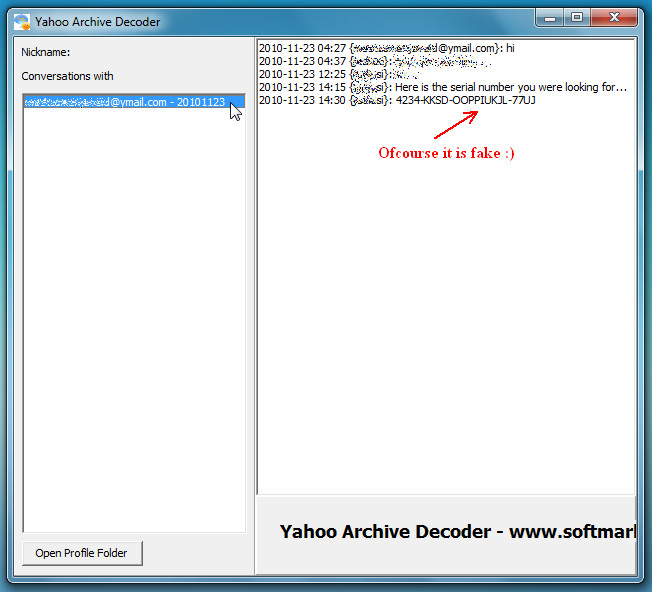Click the Yahoo Archive Decoder website banner
This screenshot has width=652, height=592.
click(446, 535)
